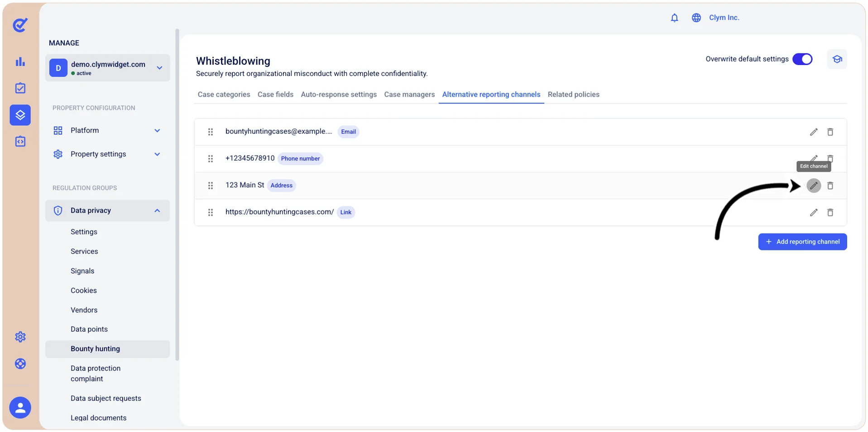Click the language globe icon
Image resolution: width=868 pixels, height=432 pixels.
[x=696, y=18]
